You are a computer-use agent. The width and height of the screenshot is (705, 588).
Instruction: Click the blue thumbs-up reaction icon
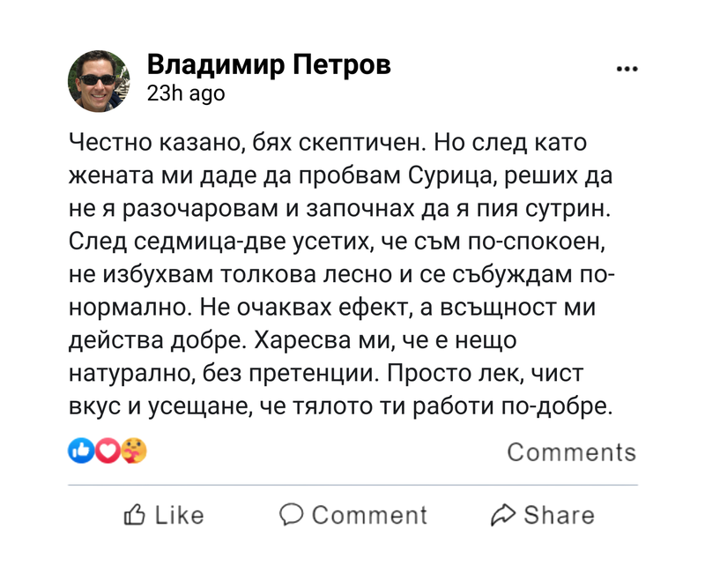[x=79, y=451]
